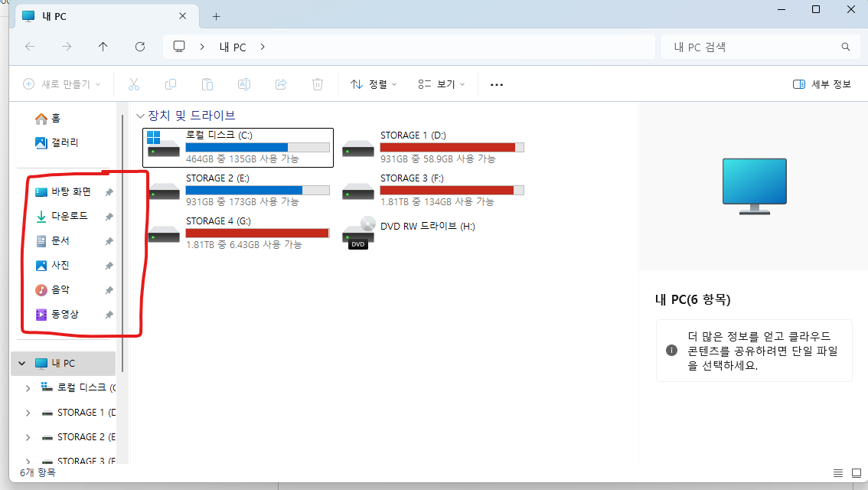Select the Cut icon in the toolbar

click(x=134, y=84)
